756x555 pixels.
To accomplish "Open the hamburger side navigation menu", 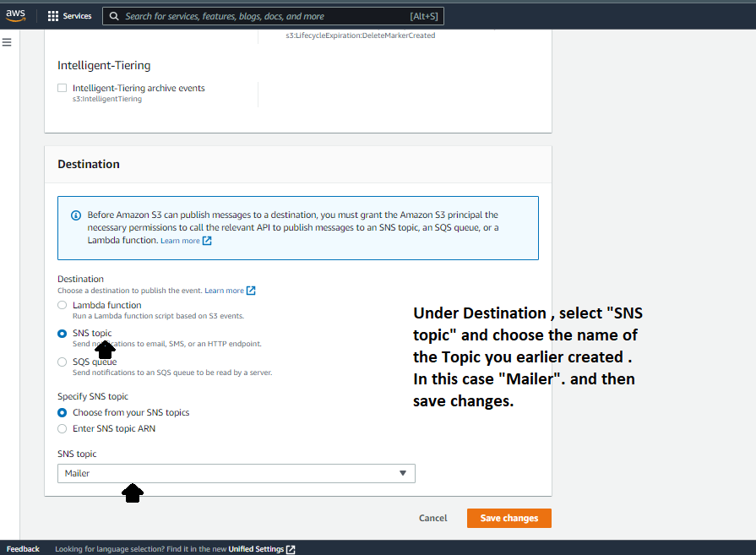I will 7,42.
